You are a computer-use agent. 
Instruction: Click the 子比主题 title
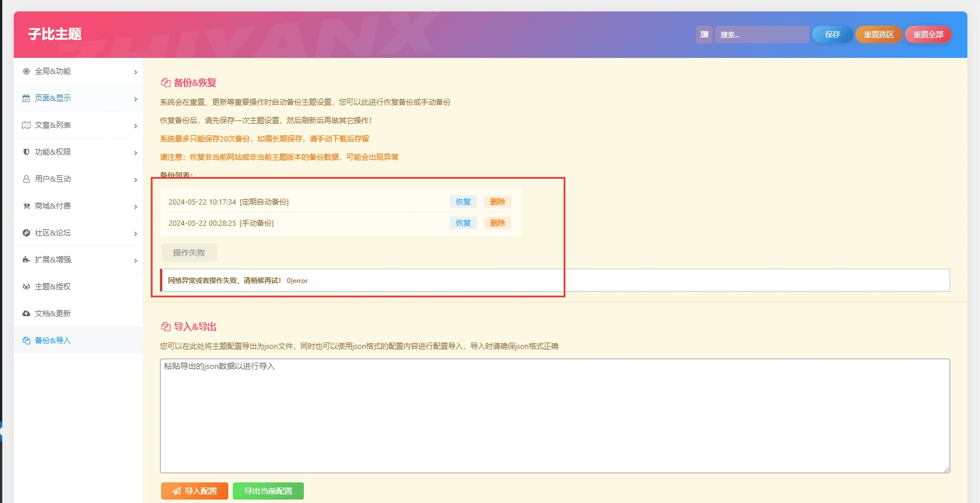coord(55,34)
